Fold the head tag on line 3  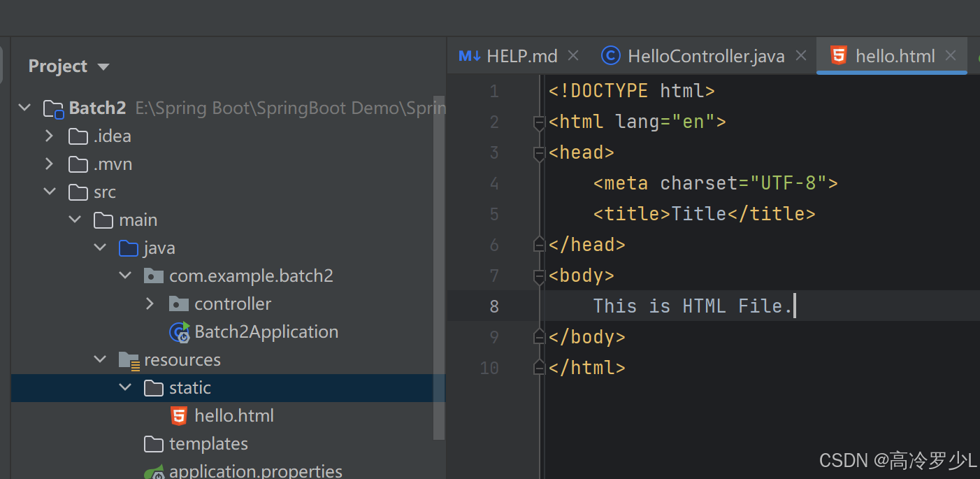point(539,154)
